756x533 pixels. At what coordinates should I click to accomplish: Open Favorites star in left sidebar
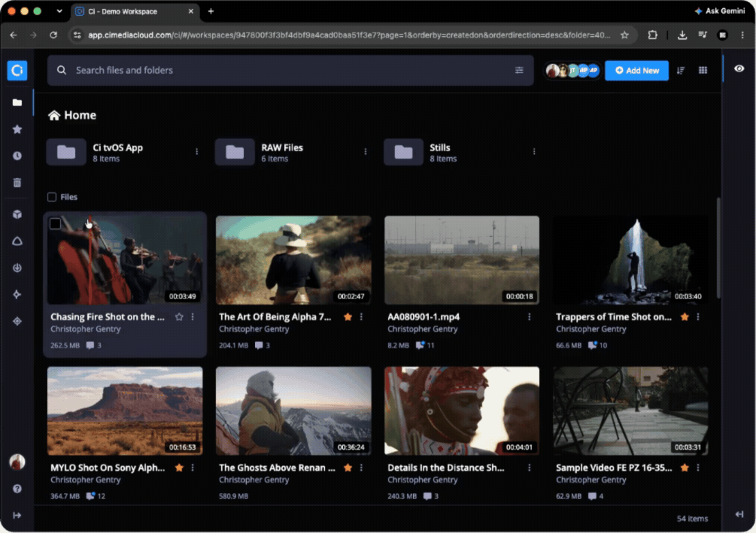coord(17,129)
